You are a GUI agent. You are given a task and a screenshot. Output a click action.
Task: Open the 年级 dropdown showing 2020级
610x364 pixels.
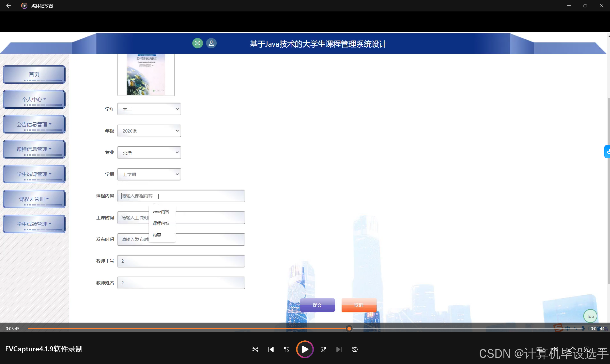[x=149, y=131]
